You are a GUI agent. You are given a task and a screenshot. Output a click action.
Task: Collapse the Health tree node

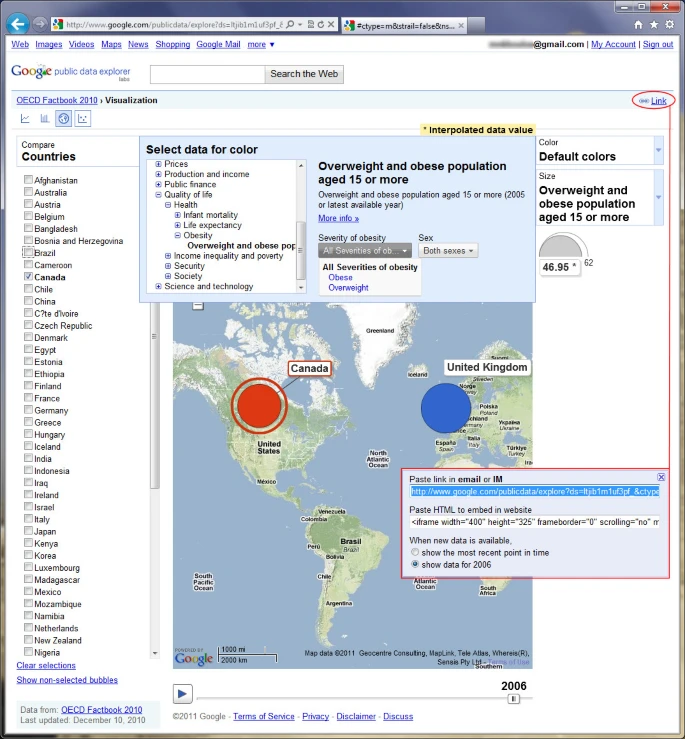tap(168, 205)
